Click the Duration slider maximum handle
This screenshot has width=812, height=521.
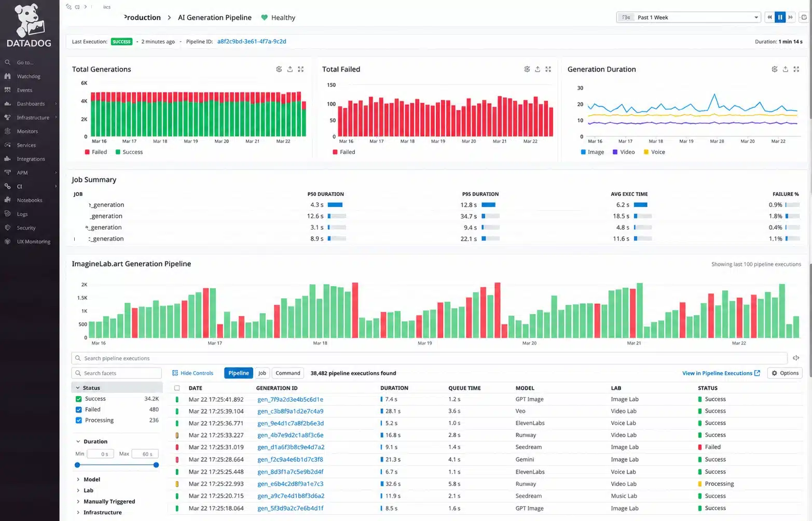point(156,465)
